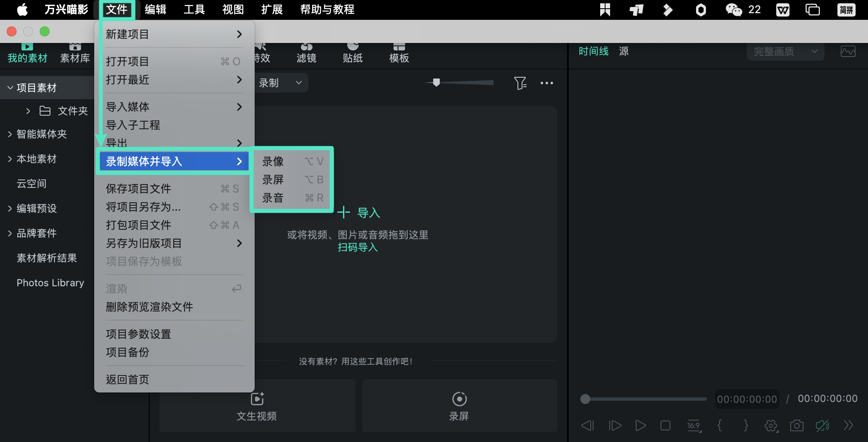
Task: Select 录屏 in the record submenu
Action: (x=292, y=180)
